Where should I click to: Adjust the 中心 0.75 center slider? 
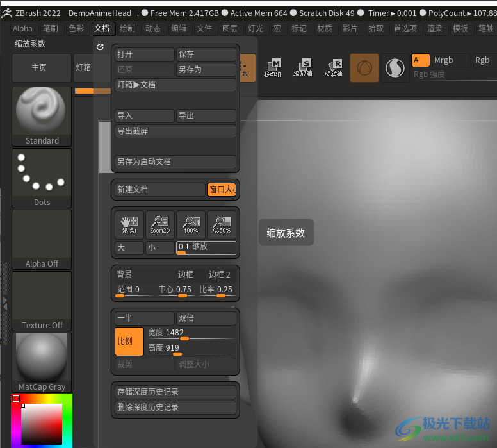click(175, 290)
